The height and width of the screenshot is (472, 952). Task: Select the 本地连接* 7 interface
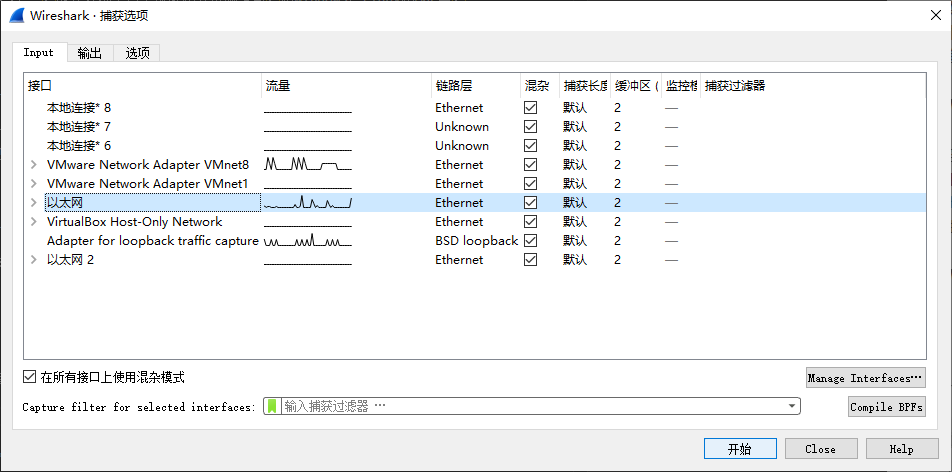coord(79,127)
